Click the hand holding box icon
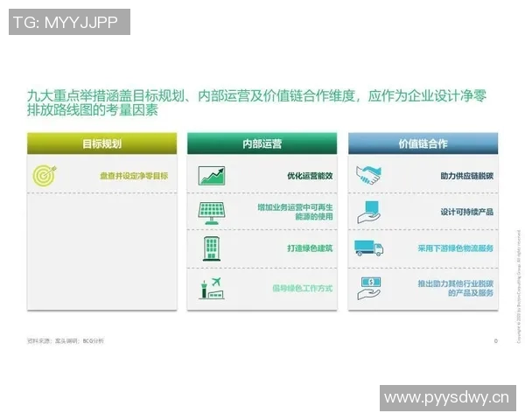 [x=368, y=213]
